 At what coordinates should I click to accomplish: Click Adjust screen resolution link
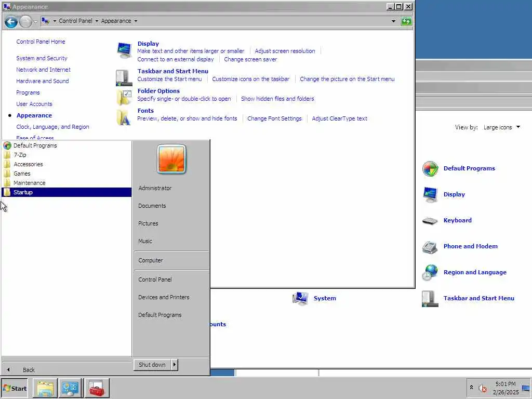pos(285,51)
